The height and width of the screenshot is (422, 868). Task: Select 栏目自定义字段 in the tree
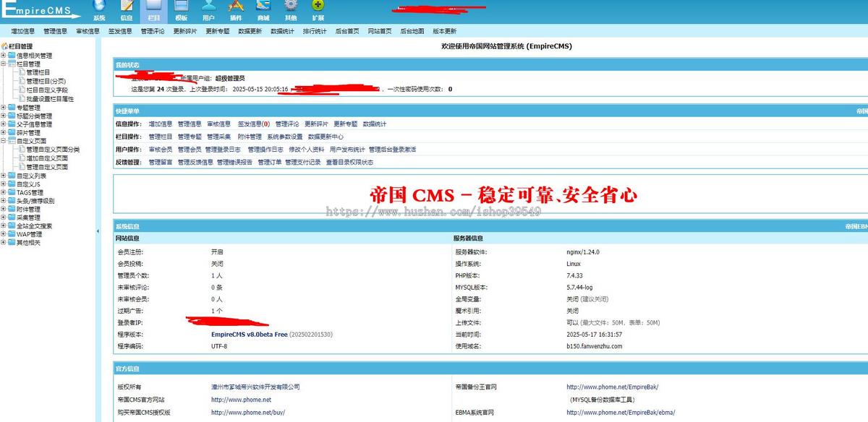(47, 90)
